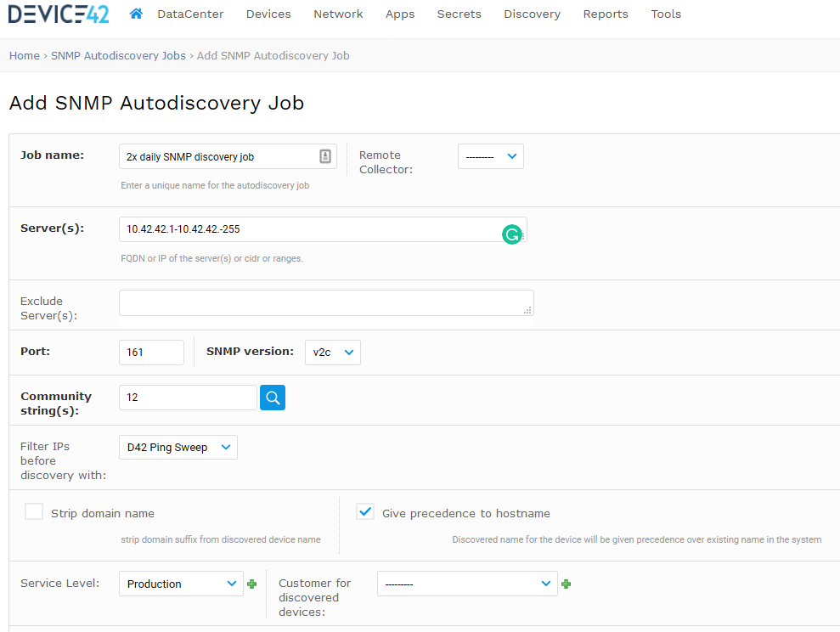Open the Remote Collector dropdown

click(491, 156)
